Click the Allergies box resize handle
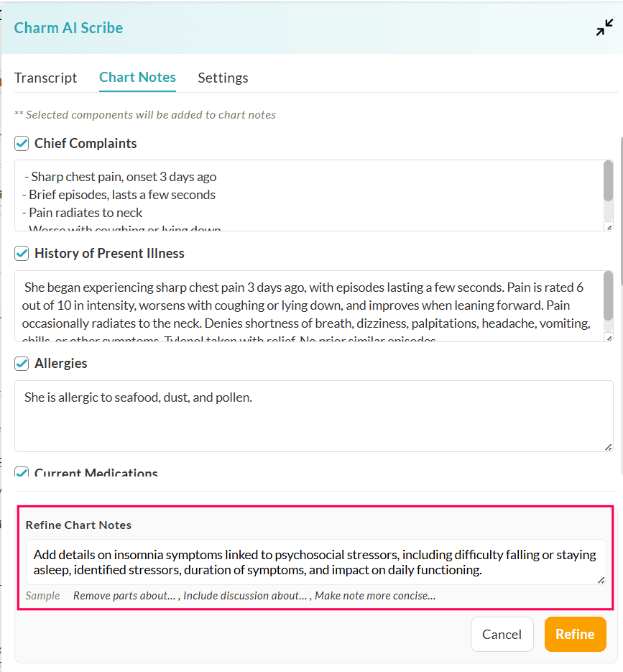The width and height of the screenshot is (623, 672). [609, 447]
